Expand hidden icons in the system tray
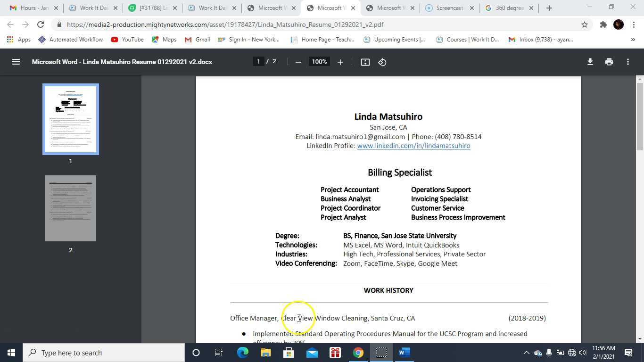This screenshot has height=362, width=644. click(527, 352)
